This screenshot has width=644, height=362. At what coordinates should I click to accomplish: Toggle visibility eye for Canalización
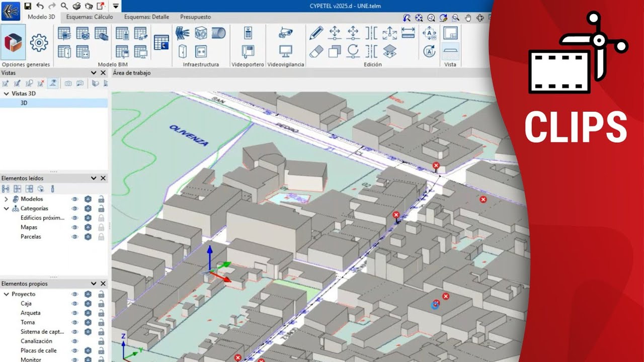(75, 341)
